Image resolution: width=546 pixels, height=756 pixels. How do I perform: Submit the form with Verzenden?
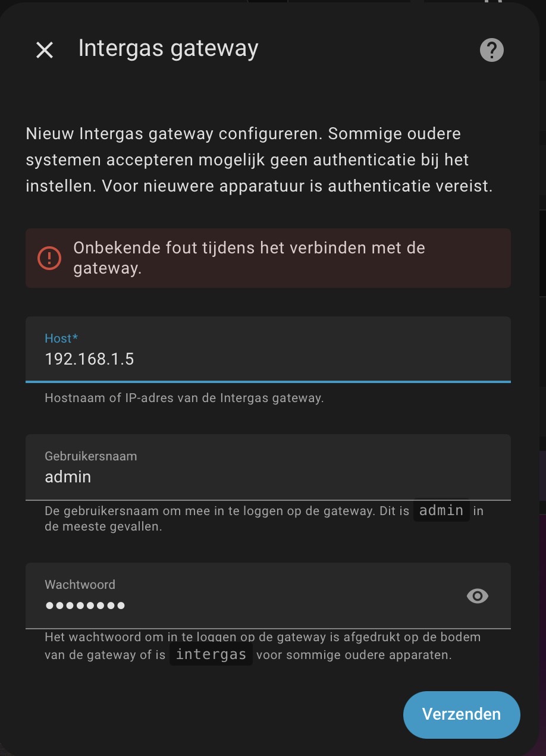462,714
